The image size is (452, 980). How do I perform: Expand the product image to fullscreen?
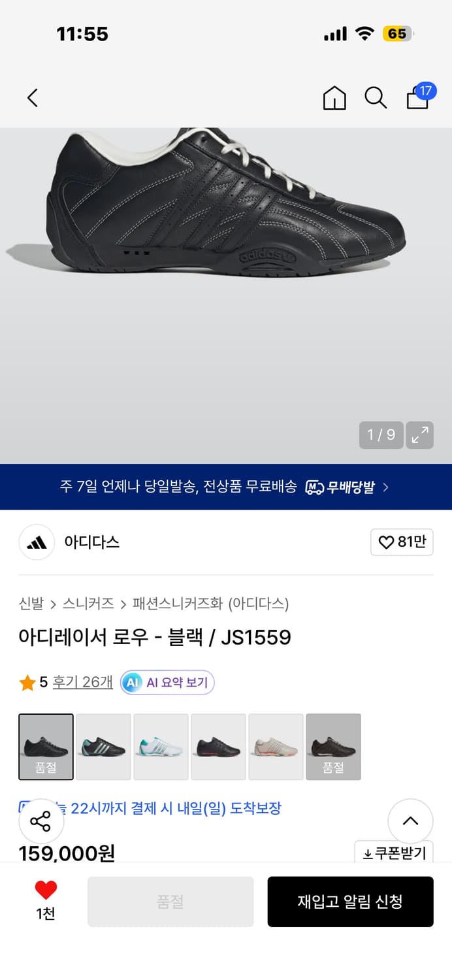coord(420,434)
